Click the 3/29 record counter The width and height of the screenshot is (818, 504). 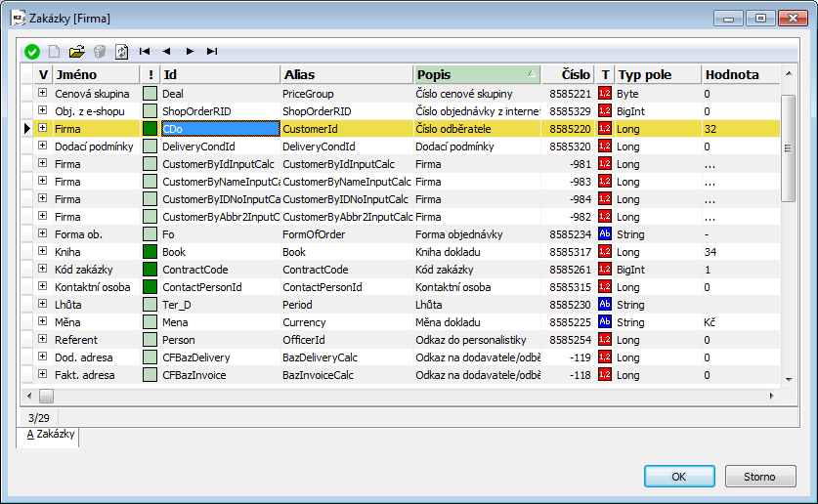click(x=39, y=418)
